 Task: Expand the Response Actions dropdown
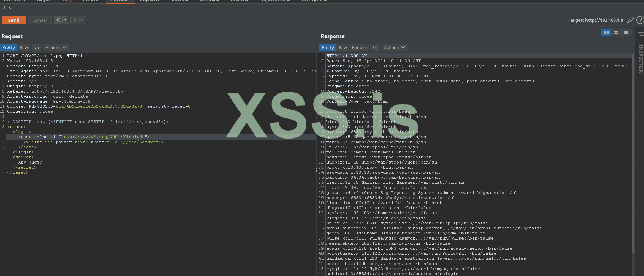[394, 48]
